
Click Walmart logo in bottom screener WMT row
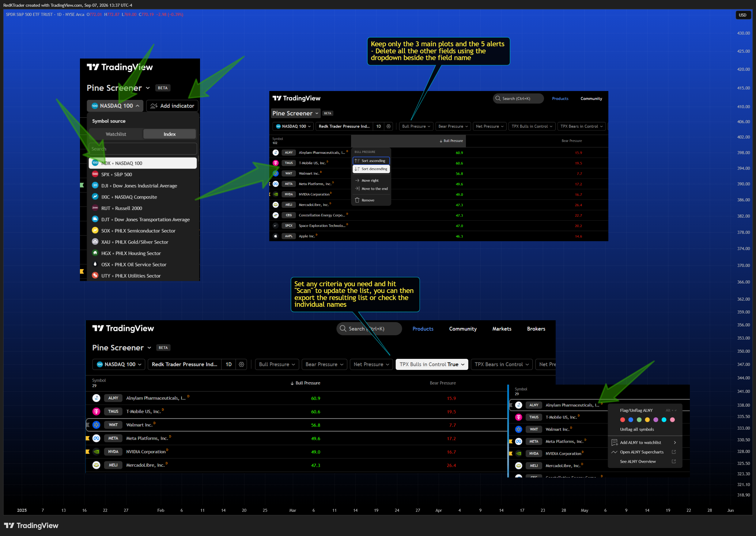96,425
